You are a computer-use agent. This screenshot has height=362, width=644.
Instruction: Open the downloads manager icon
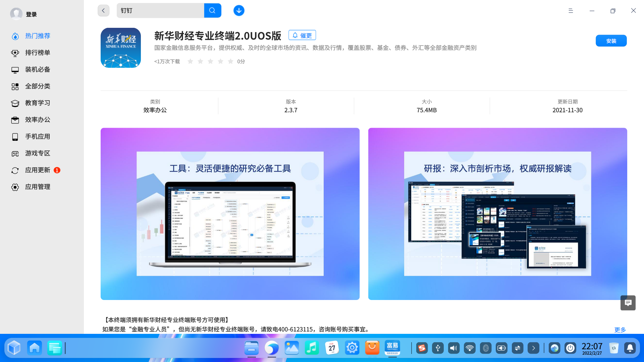coord(239,10)
